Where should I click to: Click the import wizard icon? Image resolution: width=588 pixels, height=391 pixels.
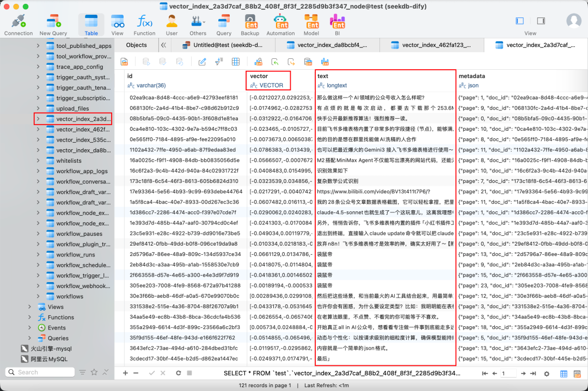pyautogui.click(x=275, y=62)
